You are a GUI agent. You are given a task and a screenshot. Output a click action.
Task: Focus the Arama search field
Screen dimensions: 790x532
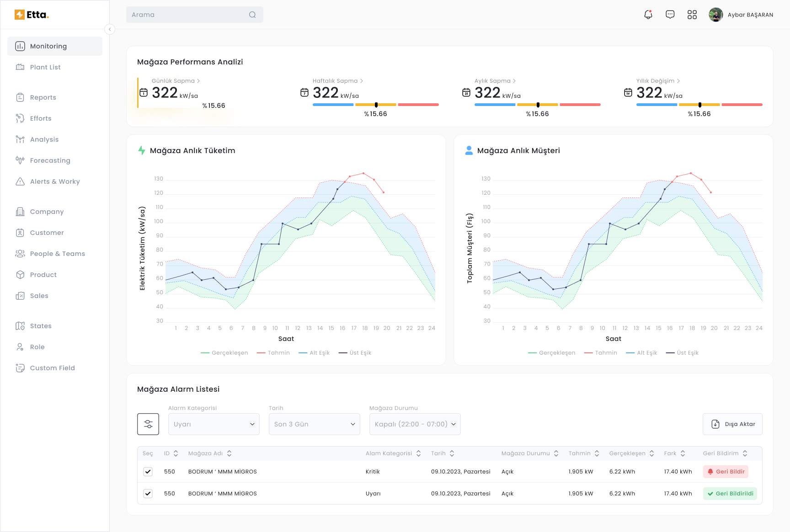(x=187, y=15)
